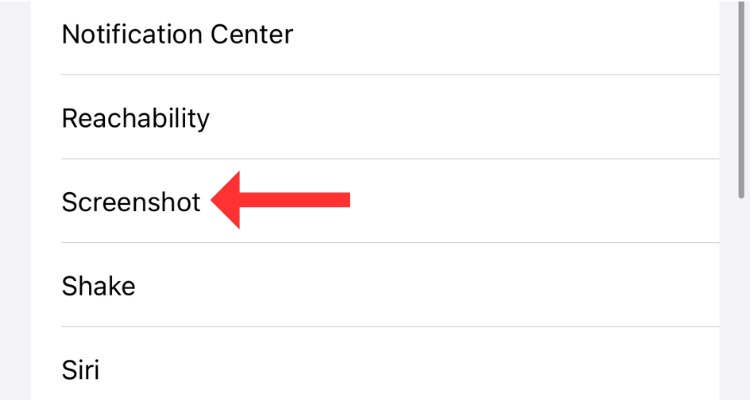
Task: Click the Notification Center text label
Action: (177, 35)
